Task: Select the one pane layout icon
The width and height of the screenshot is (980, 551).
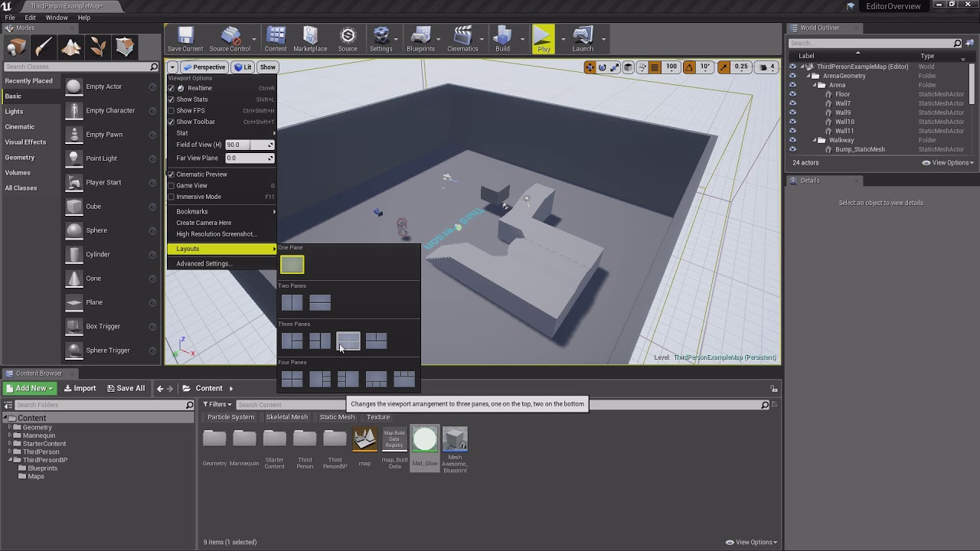Action: pos(292,265)
